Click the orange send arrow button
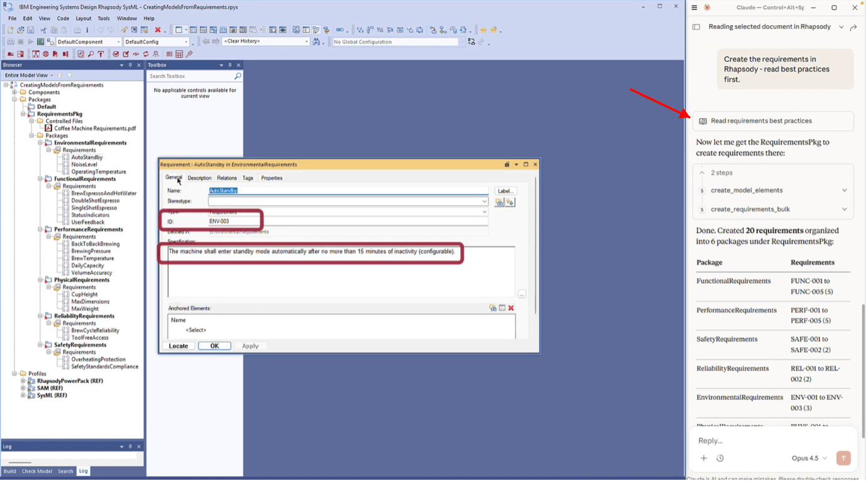Image resolution: width=868 pixels, height=481 pixels. click(x=843, y=458)
